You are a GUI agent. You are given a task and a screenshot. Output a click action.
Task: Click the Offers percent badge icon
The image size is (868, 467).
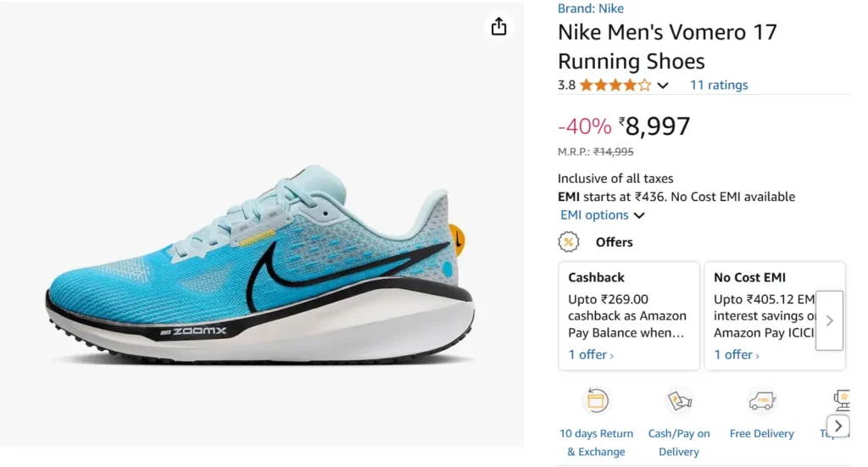569,242
